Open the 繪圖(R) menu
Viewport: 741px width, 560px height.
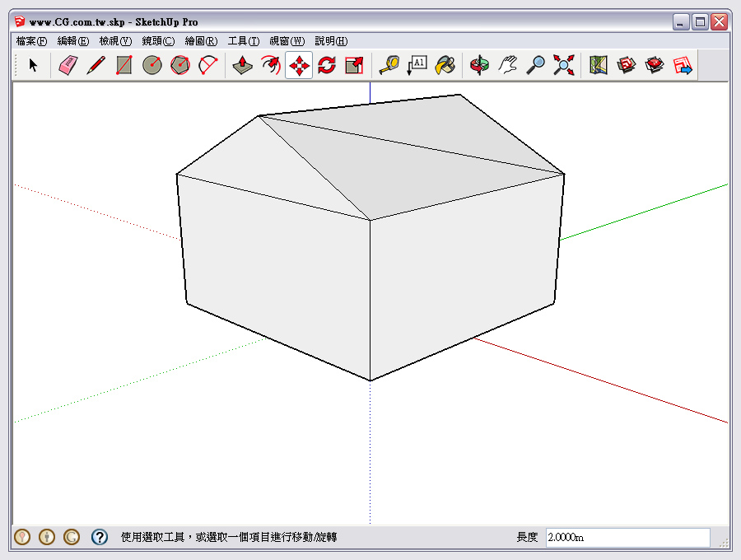tap(202, 41)
